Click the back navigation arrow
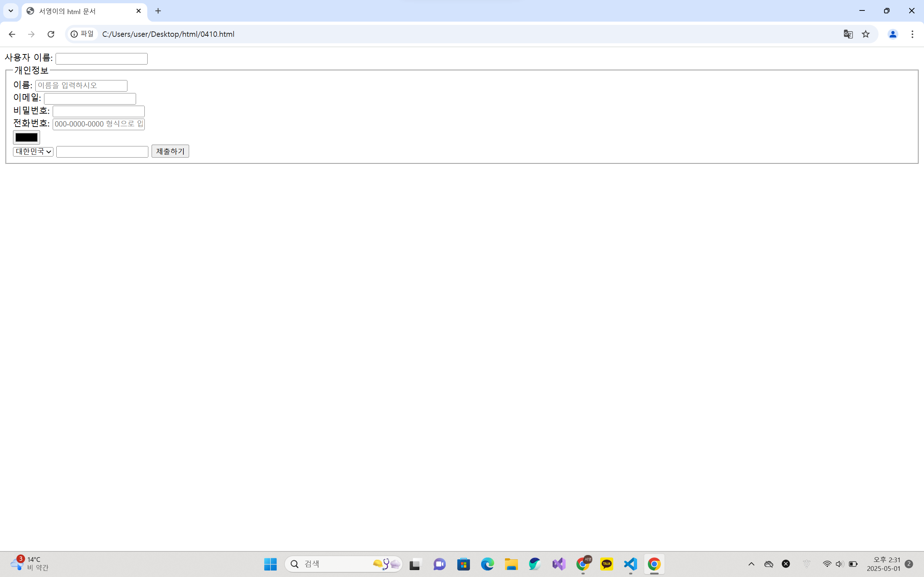The image size is (924, 577). 12,34
